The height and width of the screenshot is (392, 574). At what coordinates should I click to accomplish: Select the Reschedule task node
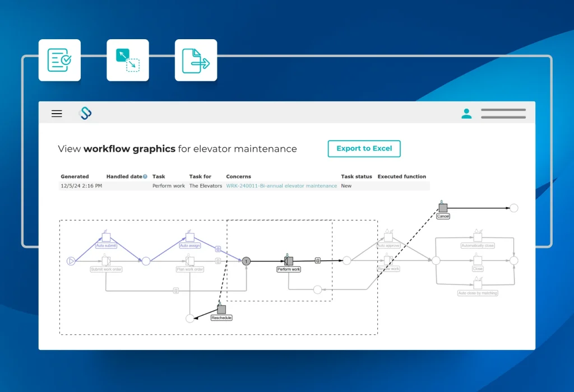(x=221, y=310)
